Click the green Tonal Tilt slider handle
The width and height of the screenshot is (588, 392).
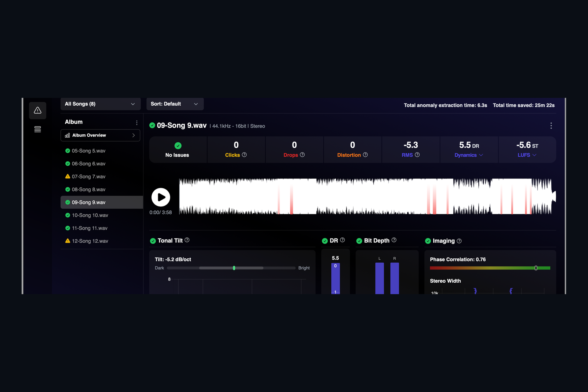pyautogui.click(x=234, y=268)
